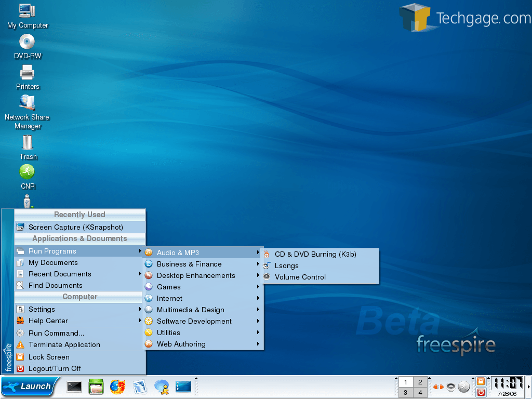Expand the Business & Finance submenu arrow
532x399 pixels.
[x=258, y=263]
